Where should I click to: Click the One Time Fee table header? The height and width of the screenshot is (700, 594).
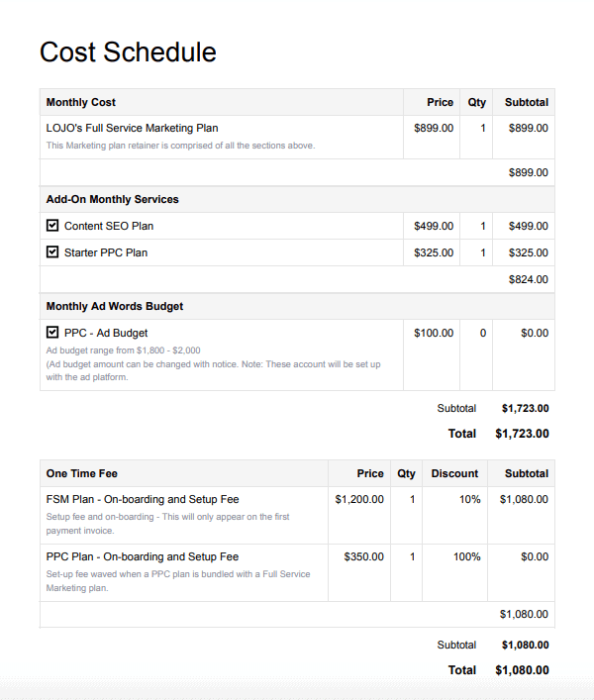tap(82, 473)
